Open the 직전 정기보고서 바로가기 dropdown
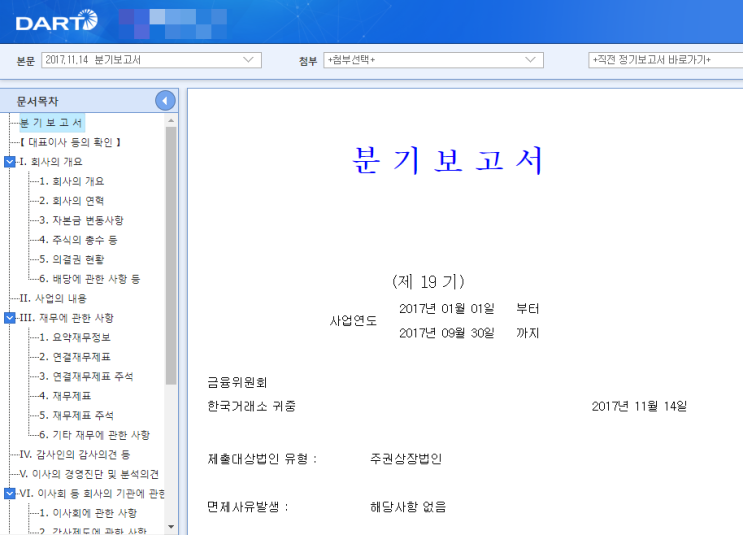Viewport: 743px width, 535px height. point(665,60)
